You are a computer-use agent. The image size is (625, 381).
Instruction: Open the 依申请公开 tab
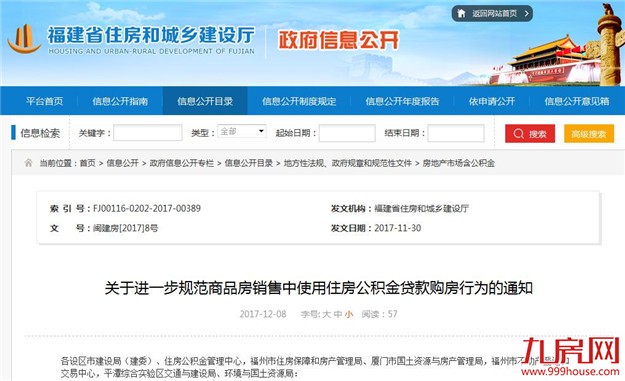492,101
